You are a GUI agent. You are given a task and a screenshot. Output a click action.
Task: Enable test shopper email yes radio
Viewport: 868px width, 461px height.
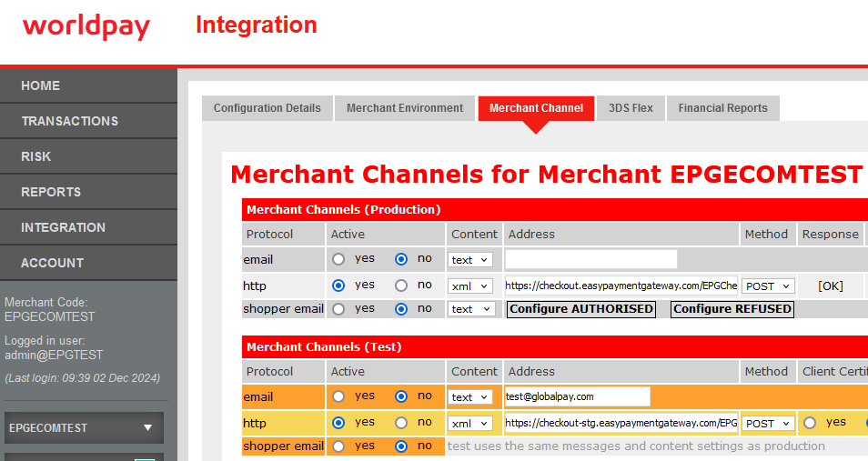coord(338,446)
